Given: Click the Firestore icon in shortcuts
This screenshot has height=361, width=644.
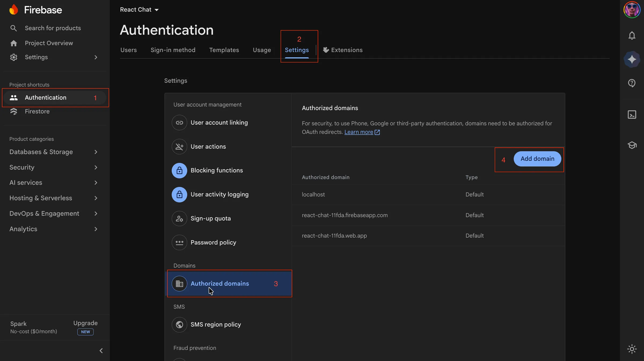Looking at the screenshot, I should pos(13,111).
